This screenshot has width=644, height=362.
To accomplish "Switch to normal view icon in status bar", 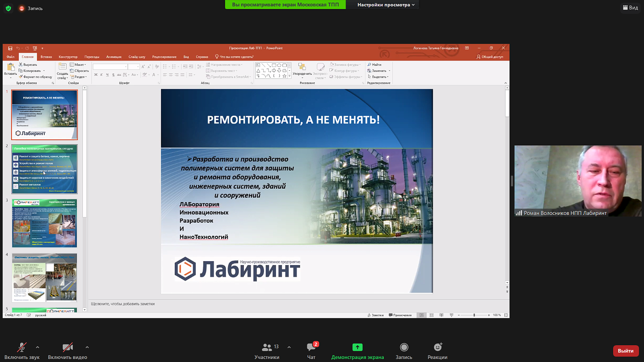I will click(x=422, y=315).
